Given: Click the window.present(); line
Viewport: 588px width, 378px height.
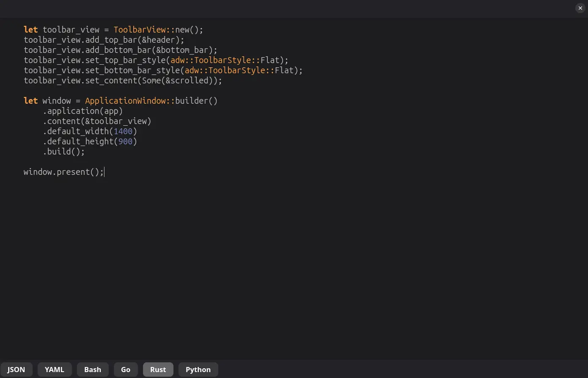Looking at the screenshot, I should coord(64,172).
